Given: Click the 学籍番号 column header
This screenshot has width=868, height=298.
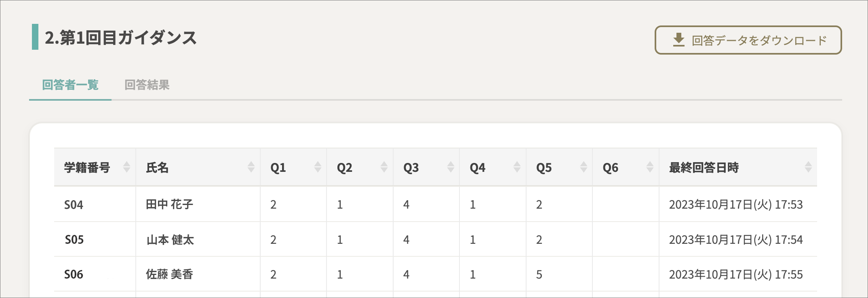Looking at the screenshot, I should tap(87, 167).
